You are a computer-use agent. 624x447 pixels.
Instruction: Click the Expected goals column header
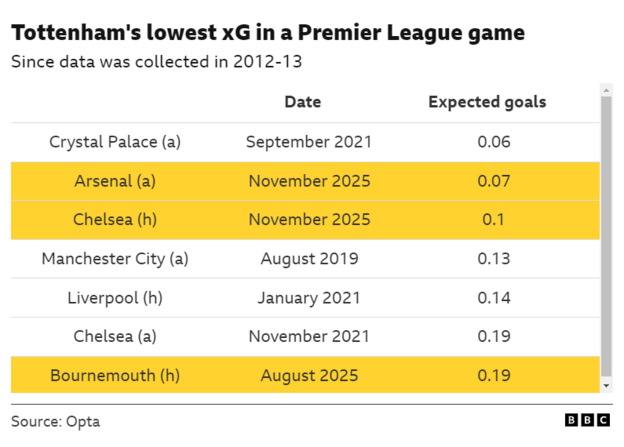pyautogui.click(x=487, y=102)
